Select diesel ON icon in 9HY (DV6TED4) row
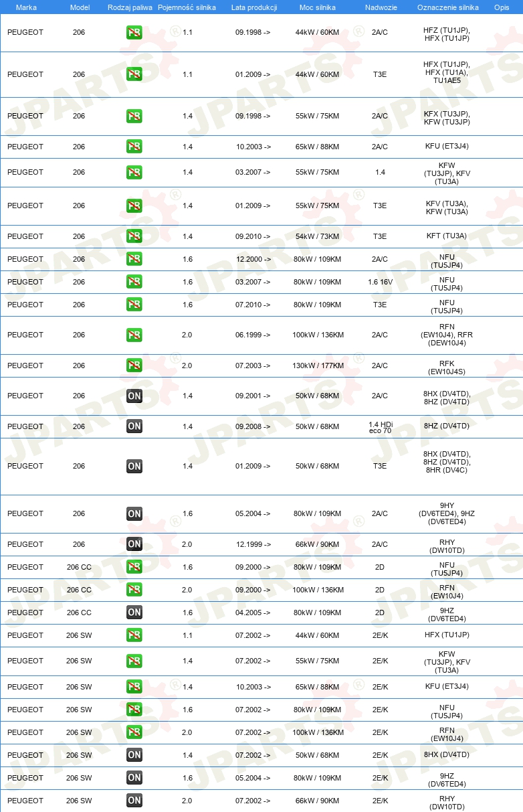Image resolution: width=523 pixels, height=812 pixels. coord(134,513)
